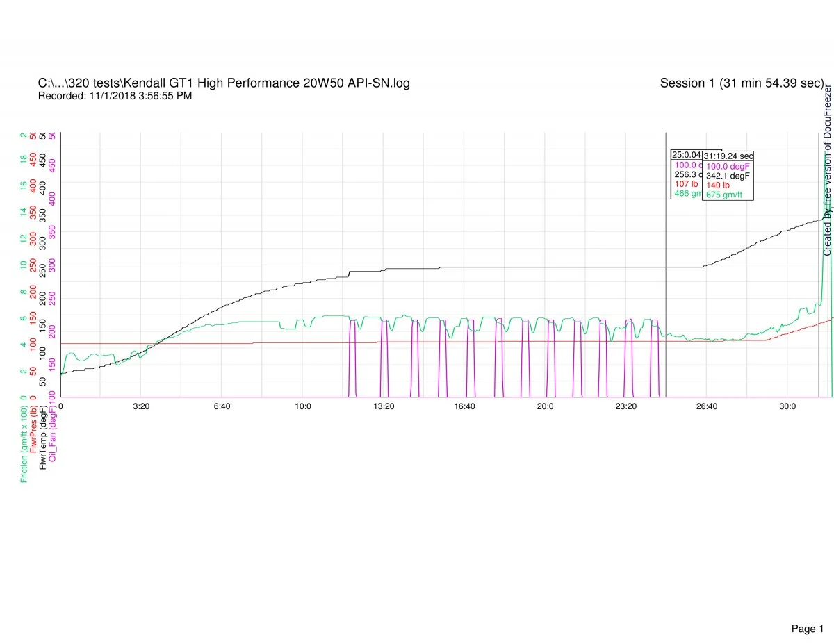Click the 3:20 time axis tick label
The width and height of the screenshot is (834, 644).
coord(141,406)
